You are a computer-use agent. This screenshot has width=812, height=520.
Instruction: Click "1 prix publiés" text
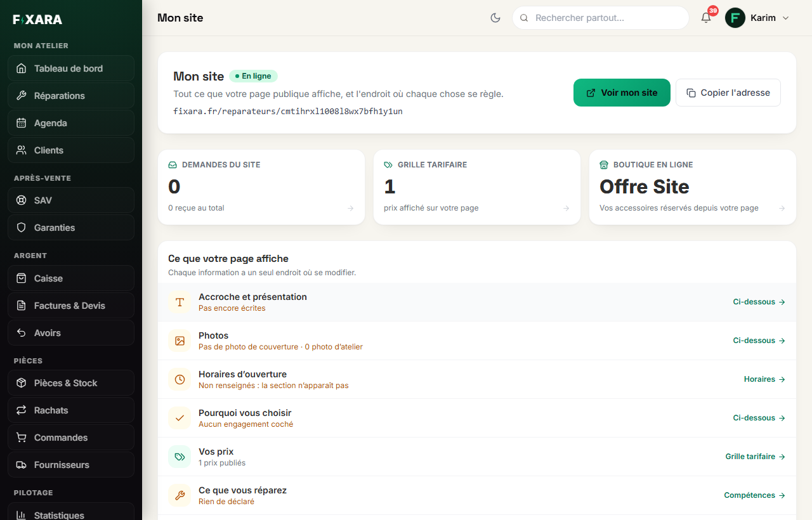point(222,463)
